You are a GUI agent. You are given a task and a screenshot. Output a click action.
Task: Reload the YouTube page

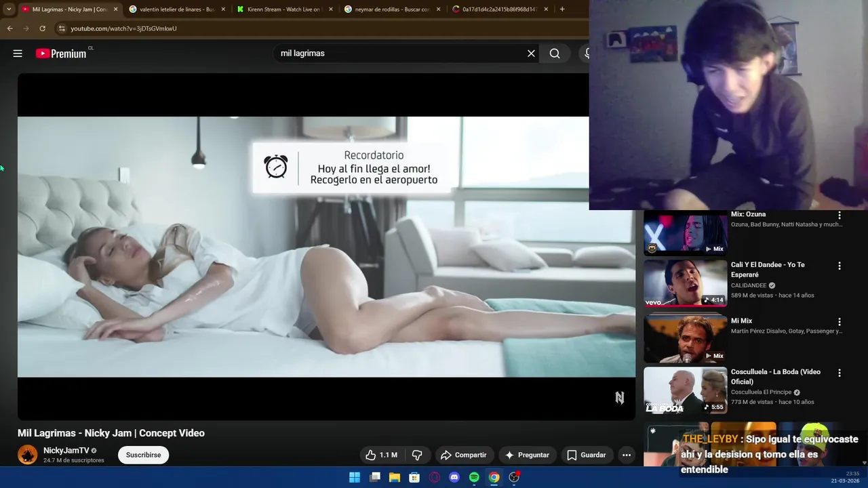click(42, 28)
